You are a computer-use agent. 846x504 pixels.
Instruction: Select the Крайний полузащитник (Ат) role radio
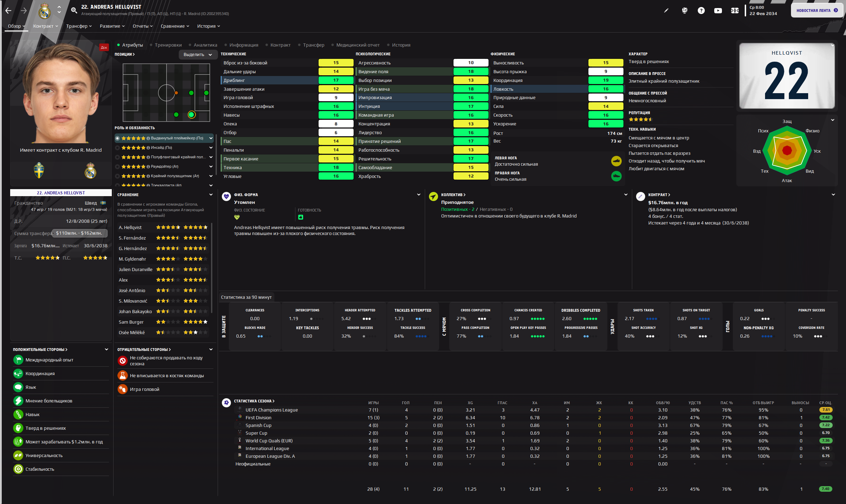click(x=118, y=176)
